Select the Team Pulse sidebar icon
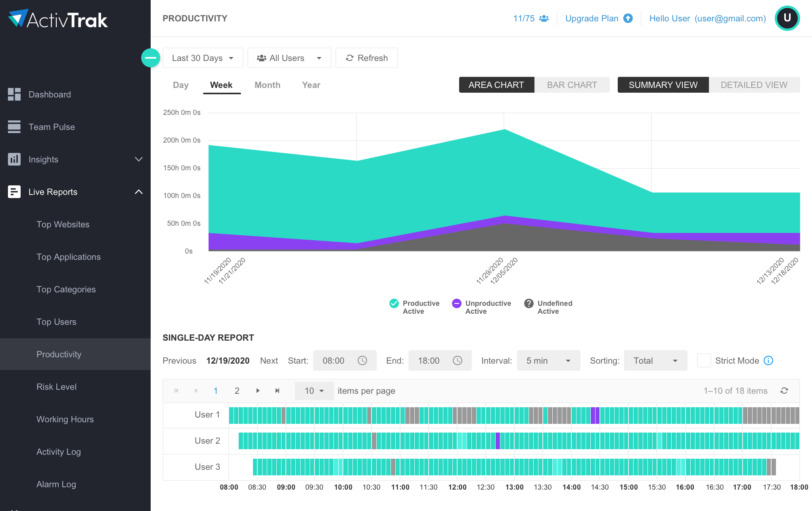The image size is (812, 511). 14,127
